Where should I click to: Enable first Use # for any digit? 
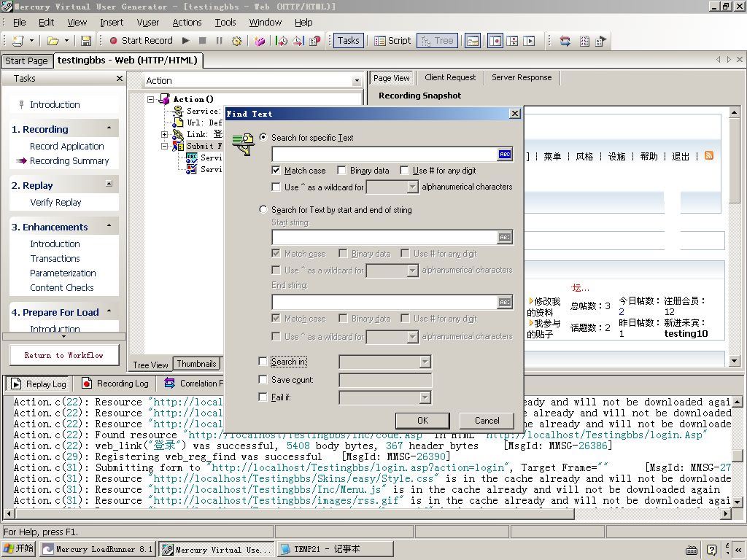(404, 170)
